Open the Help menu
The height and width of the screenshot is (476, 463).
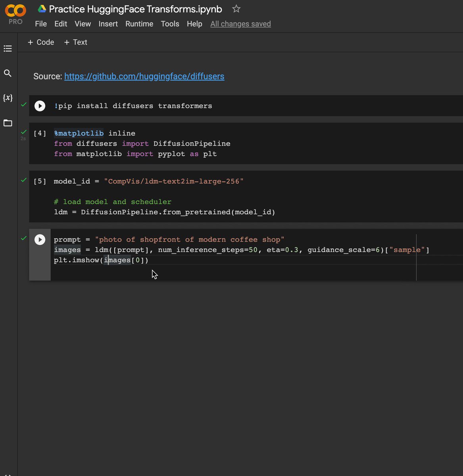pyautogui.click(x=194, y=24)
